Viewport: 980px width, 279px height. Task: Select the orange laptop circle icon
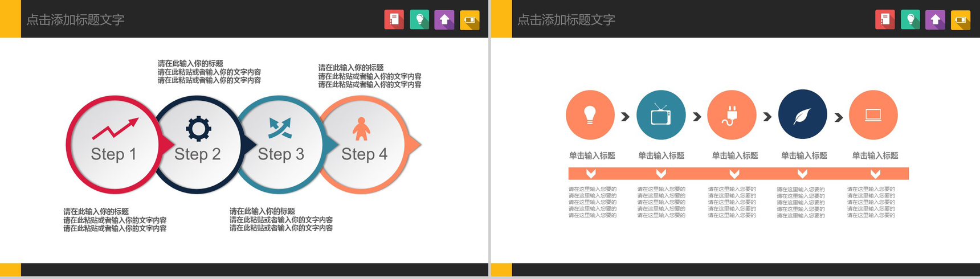[x=873, y=115]
